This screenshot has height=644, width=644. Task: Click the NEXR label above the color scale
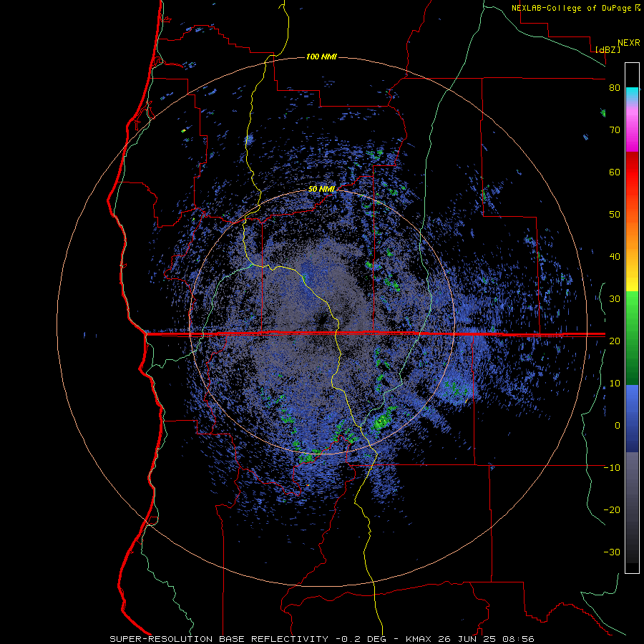[629, 43]
